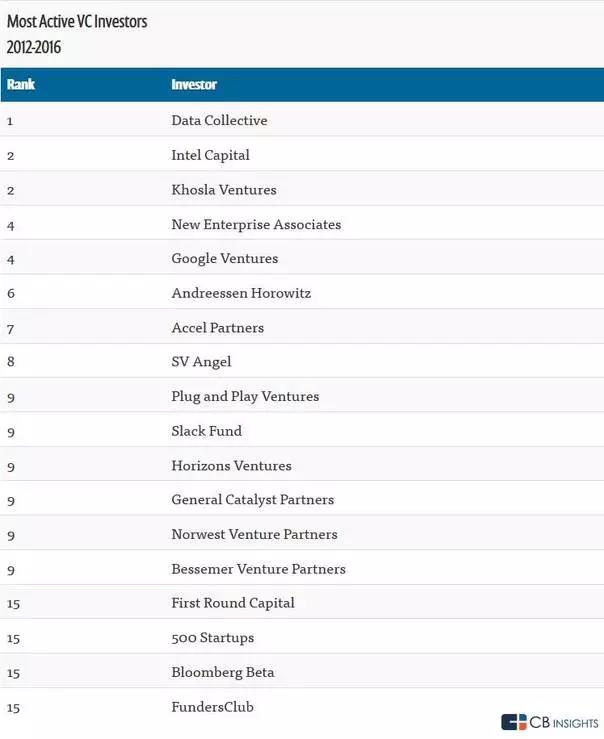This screenshot has width=604, height=739.
Task: Click on Horizons Ventures
Action: [x=231, y=466]
